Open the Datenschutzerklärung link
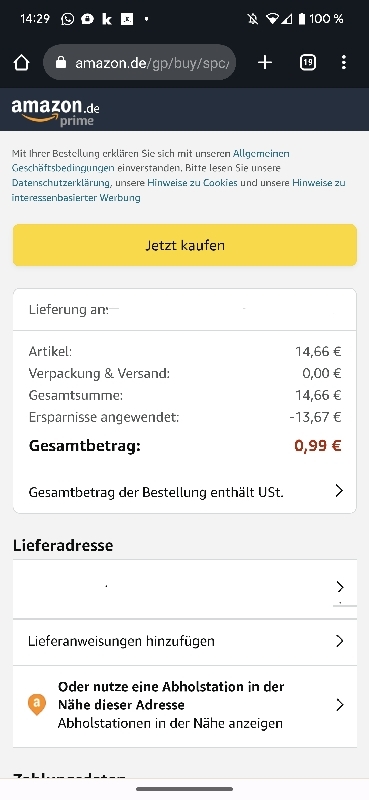The width and height of the screenshot is (369, 800). (x=61, y=183)
